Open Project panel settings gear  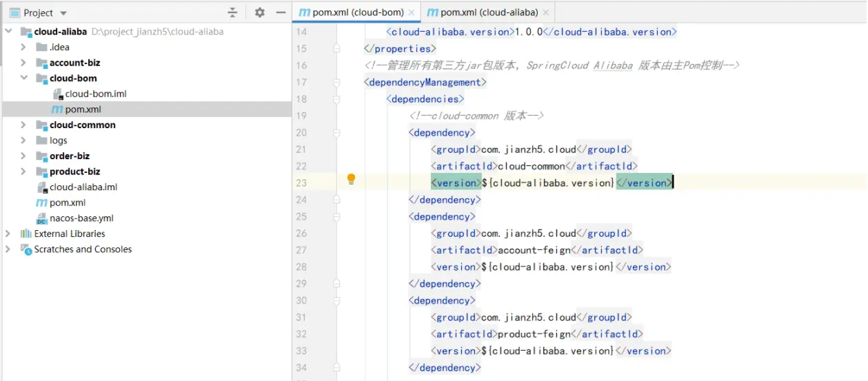click(x=259, y=12)
